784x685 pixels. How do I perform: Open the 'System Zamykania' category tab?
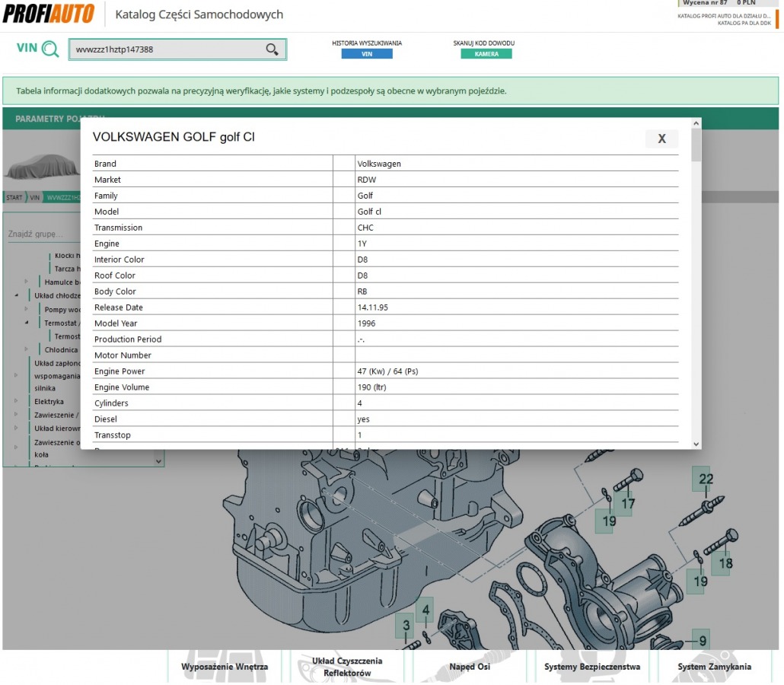pos(714,667)
